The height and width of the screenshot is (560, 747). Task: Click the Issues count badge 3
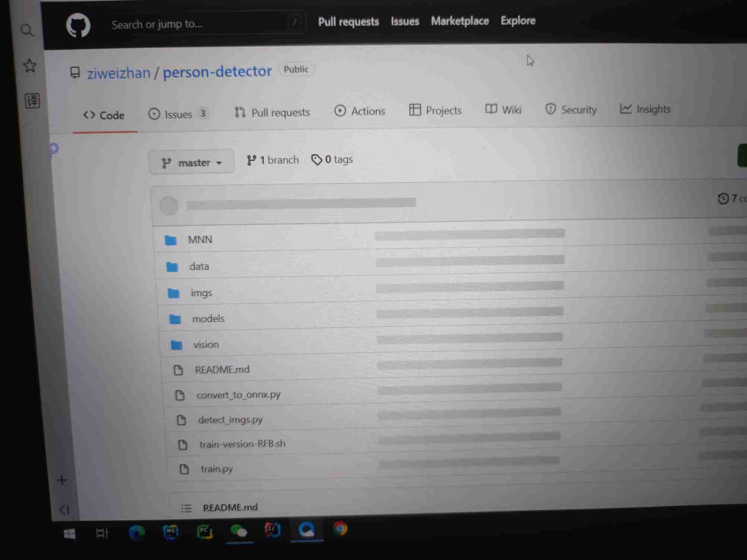coord(203,113)
